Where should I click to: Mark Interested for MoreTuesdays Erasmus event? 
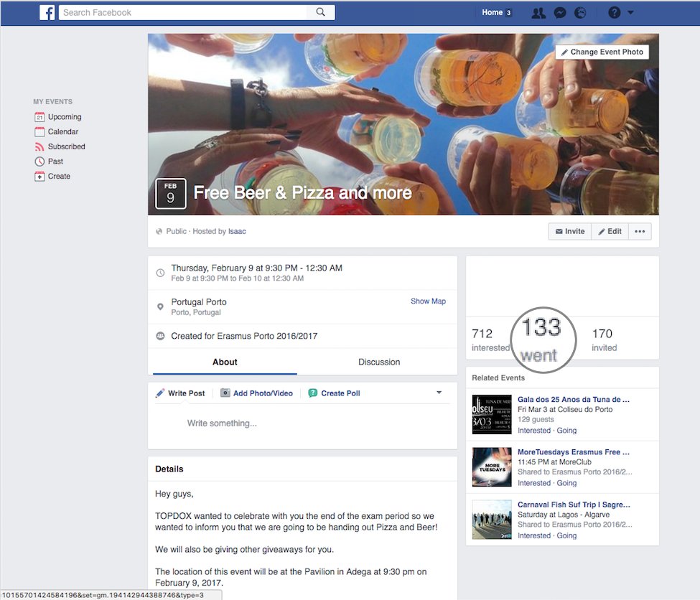pyautogui.click(x=534, y=484)
